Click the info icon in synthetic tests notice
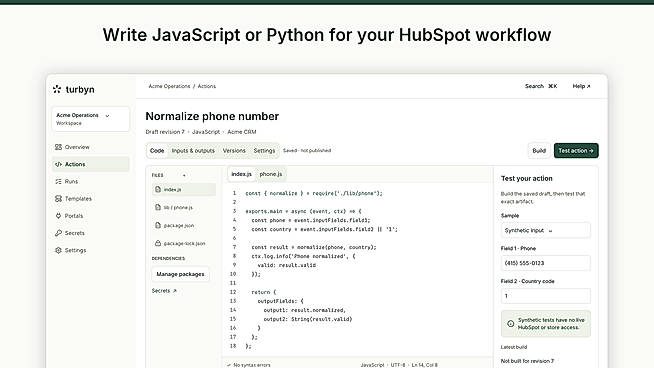Screen dimensions: 654x368 (x=511, y=323)
